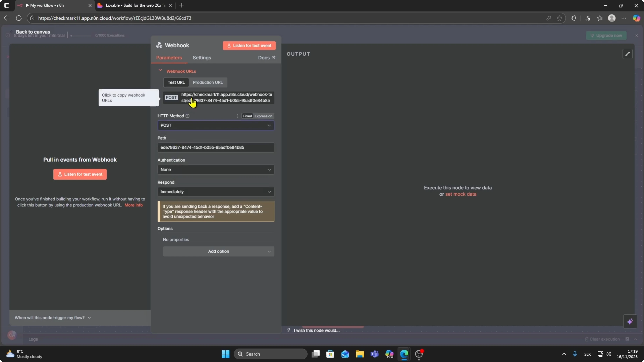Open saved passwords key icon

(548, 18)
